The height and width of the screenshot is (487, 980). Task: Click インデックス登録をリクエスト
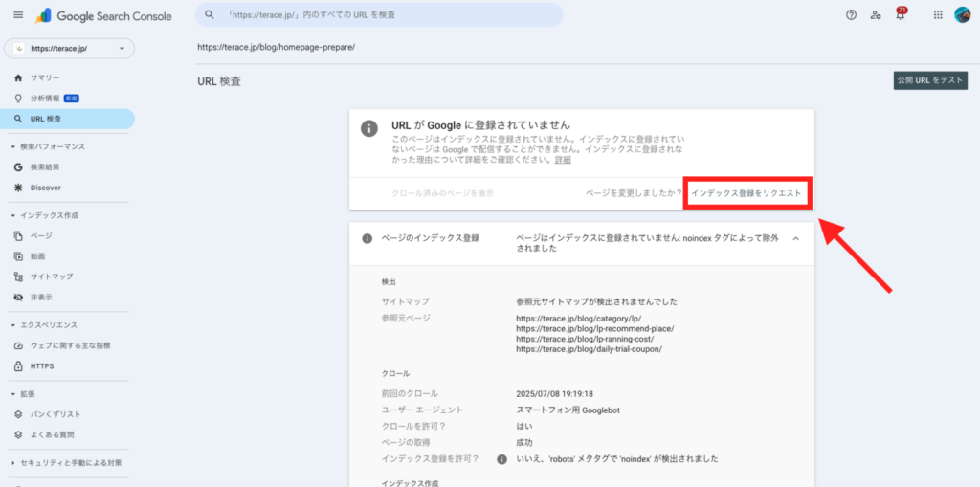point(746,193)
